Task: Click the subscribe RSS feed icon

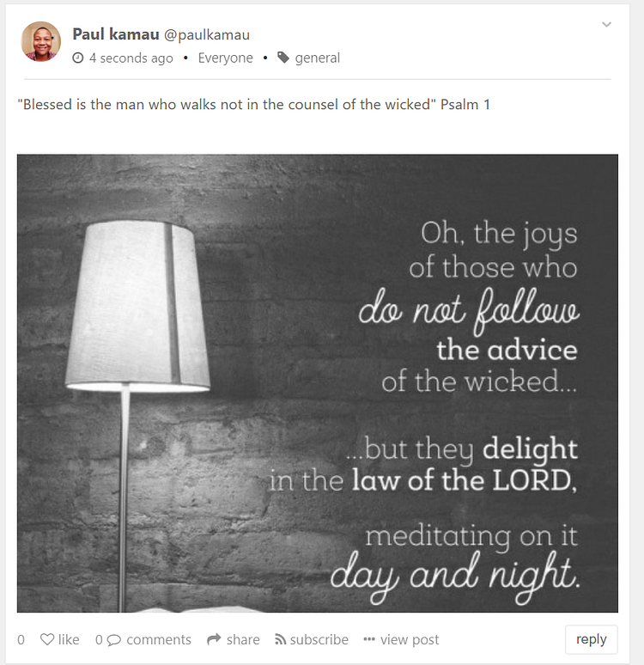Action: coord(280,639)
